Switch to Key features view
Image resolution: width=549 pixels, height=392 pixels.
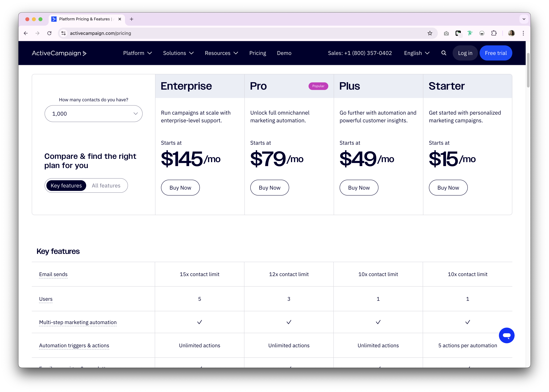(x=66, y=186)
